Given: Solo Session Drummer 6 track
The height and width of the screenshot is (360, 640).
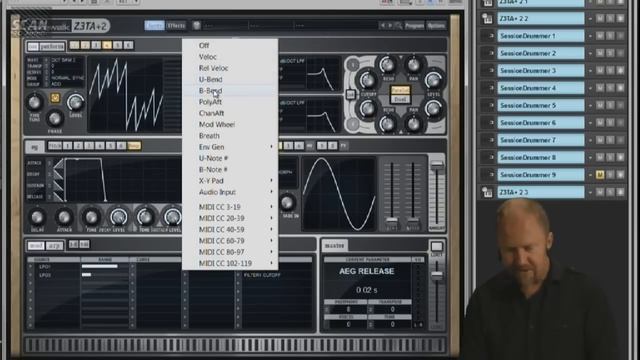Looking at the screenshot, I should pos(610,123).
